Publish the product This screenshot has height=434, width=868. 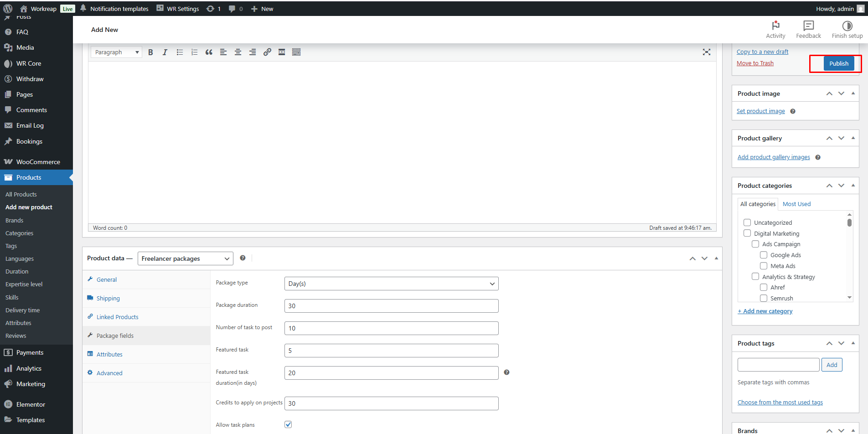(x=838, y=63)
